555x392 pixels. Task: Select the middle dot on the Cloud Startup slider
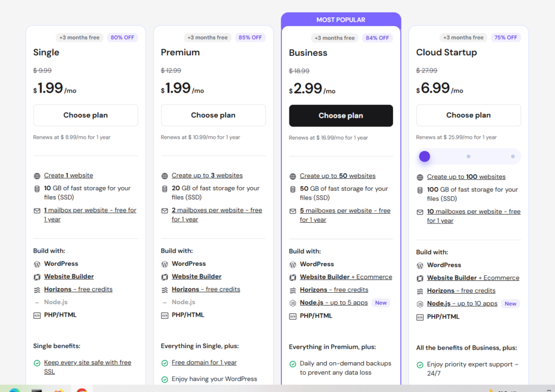(468, 157)
